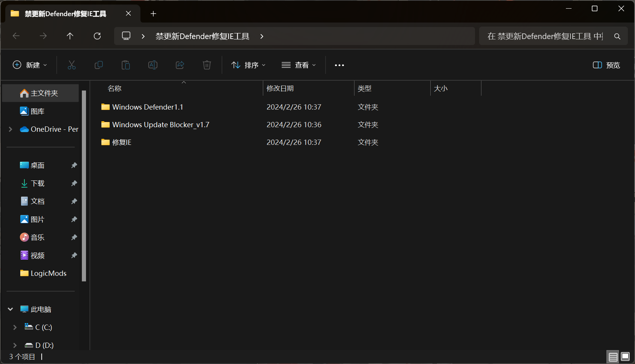Unpin 图片 using its pin icon
The width and height of the screenshot is (635, 364).
click(x=74, y=219)
